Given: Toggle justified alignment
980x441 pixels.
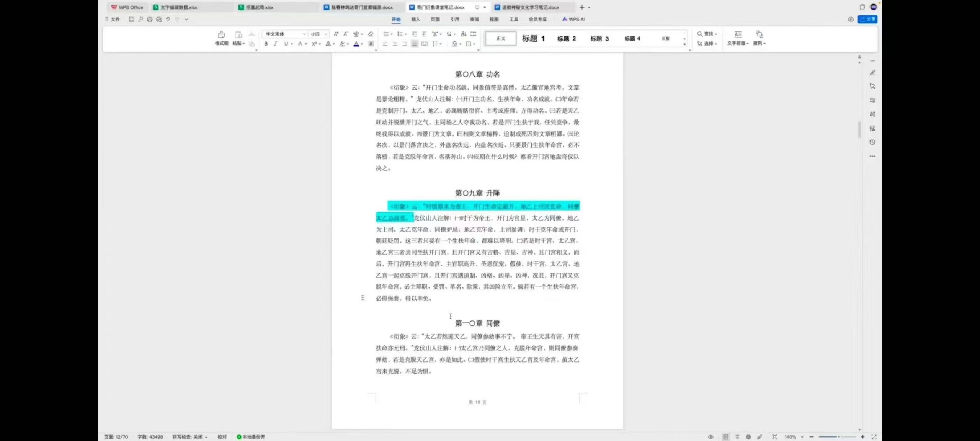Looking at the screenshot, I should 415,44.
